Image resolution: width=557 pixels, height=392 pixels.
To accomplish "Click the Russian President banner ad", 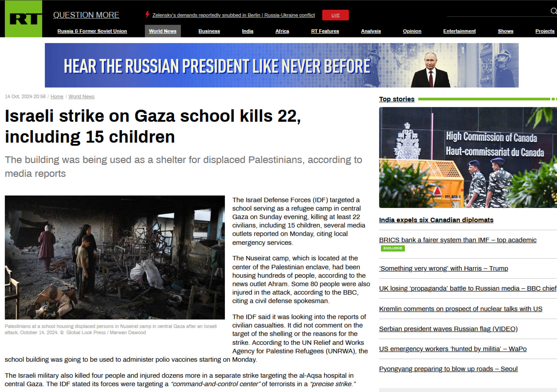I will 282,65.
